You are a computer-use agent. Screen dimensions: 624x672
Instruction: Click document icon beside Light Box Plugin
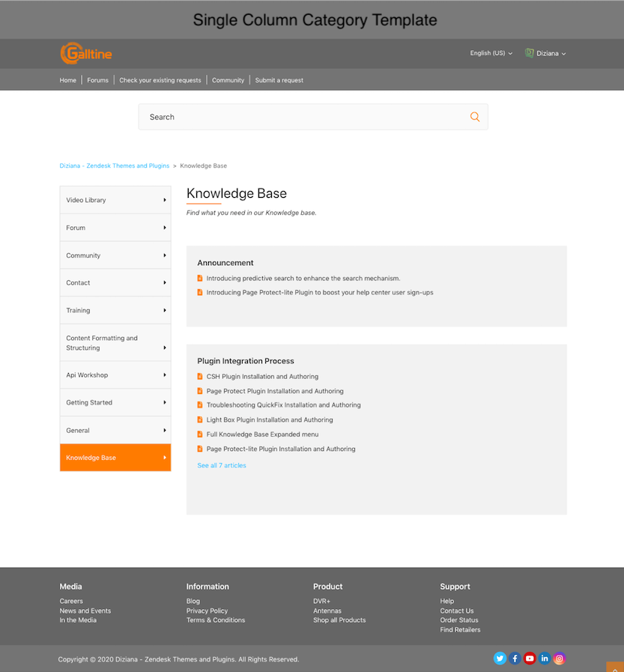tap(200, 420)
